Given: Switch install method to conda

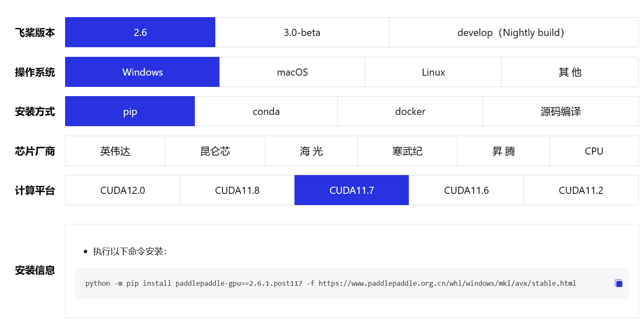Looking at the screenshot, I should pos(266,111).
